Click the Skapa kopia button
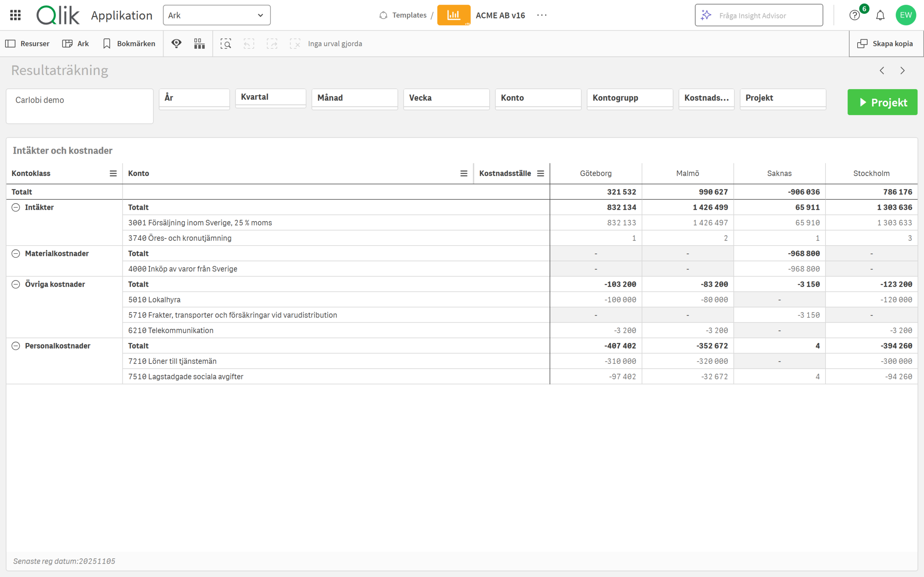 [x=886, y=44]
